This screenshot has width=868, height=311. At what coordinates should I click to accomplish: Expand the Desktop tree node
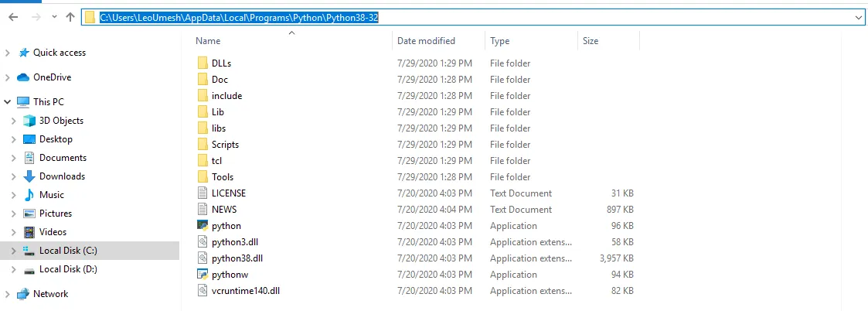tap(14, 139)
